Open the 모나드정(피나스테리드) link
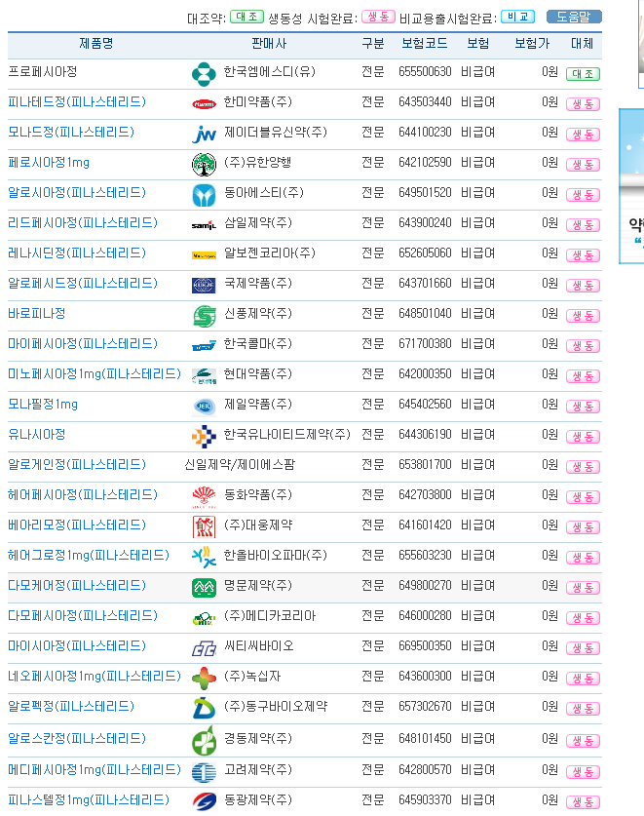The width and height of the screenshot is (644, 816). [x=71, y=133]
